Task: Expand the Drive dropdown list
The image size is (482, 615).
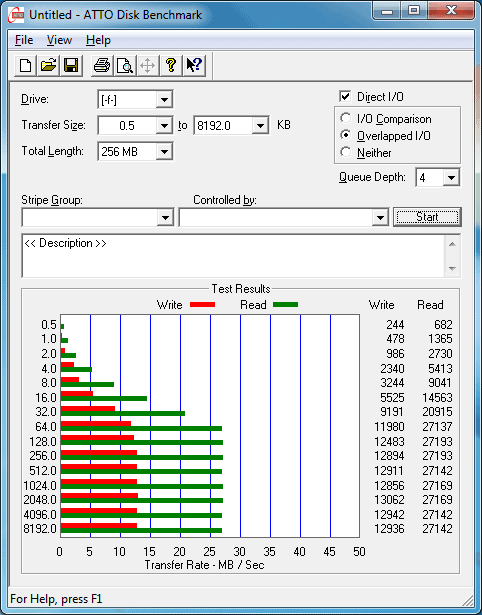Action: (x=164, y=100)
